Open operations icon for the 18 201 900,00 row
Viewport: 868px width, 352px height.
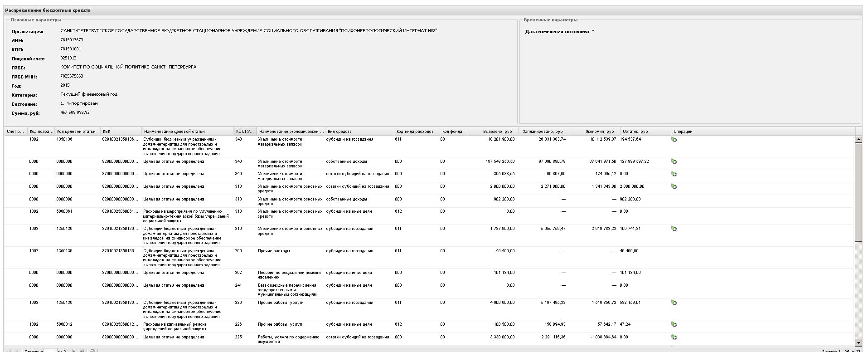coord(674,140)
